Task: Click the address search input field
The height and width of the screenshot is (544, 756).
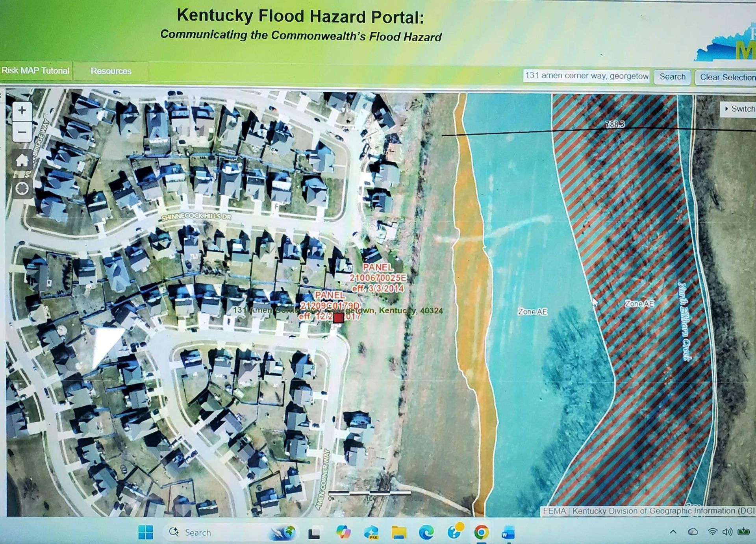Action: tap(586, 76)
